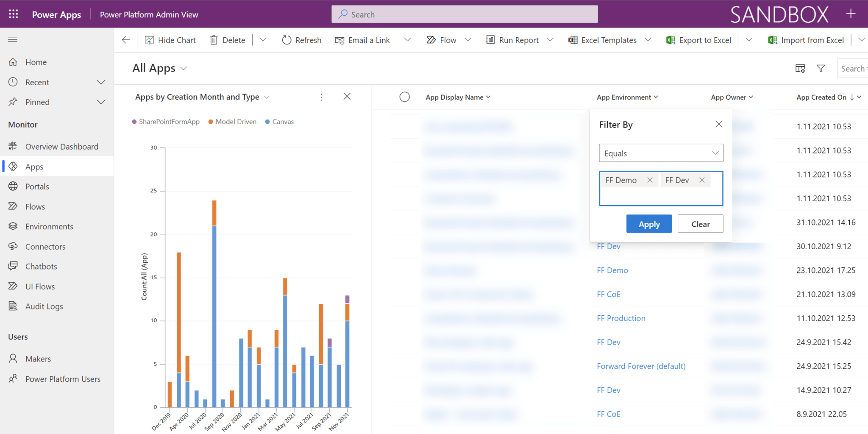Open Excel Templates

(x=573, y=39)
